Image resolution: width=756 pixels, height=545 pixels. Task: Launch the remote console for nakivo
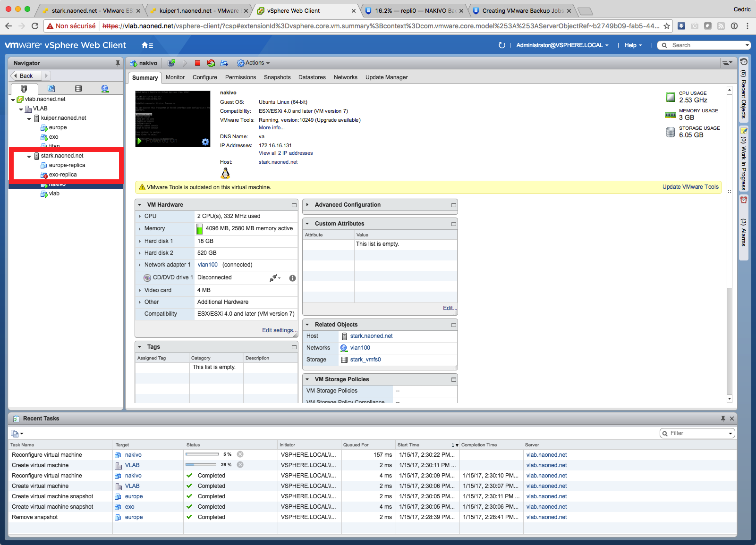click(171, 63)
